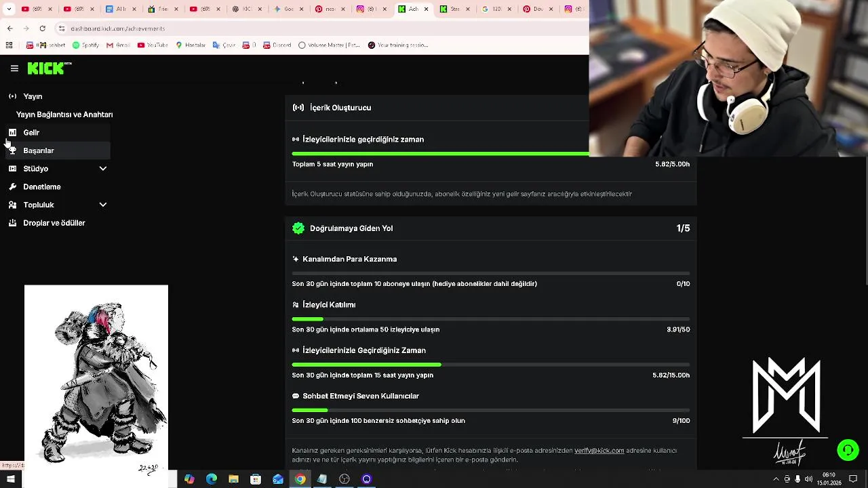This screenshot has height=488, width=868.
Task: Open Yayın Bağlantısı ve Anahtarı page
Action: tap(64, 115)
